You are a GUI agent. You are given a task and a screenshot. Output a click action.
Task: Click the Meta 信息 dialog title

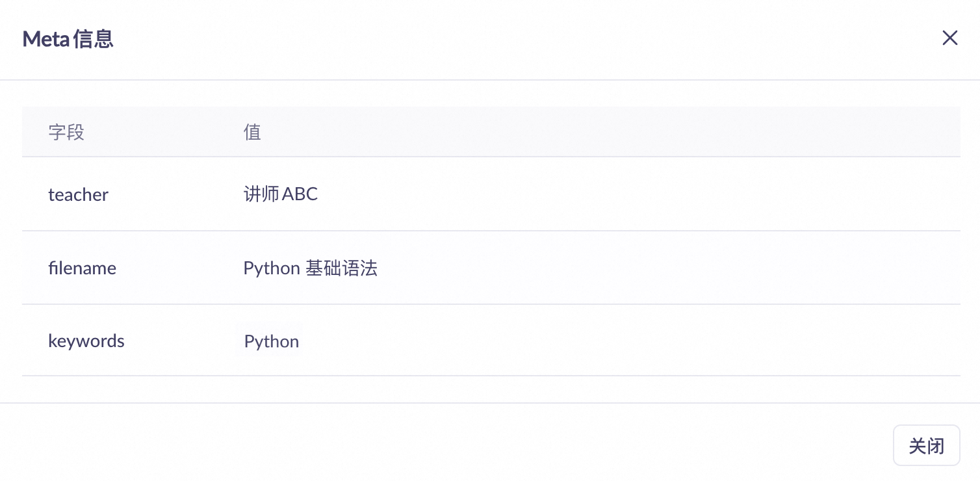(x=68, y=39)
